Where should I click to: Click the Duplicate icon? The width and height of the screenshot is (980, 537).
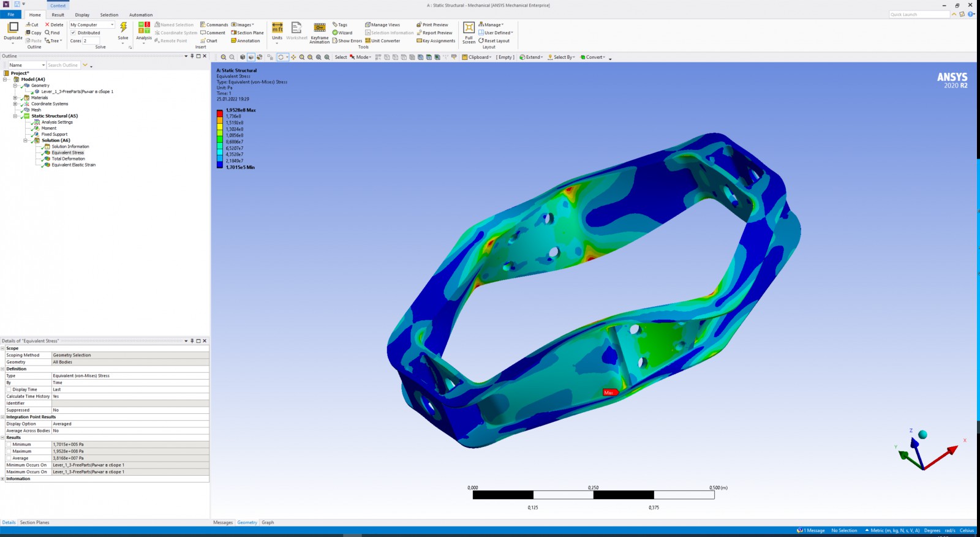point(13,28)
